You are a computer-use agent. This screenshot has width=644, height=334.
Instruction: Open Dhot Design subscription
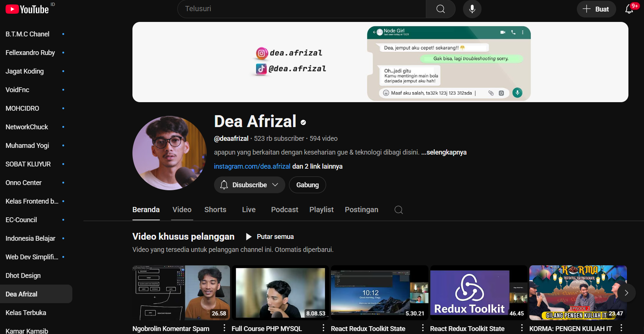click(36, 276)
